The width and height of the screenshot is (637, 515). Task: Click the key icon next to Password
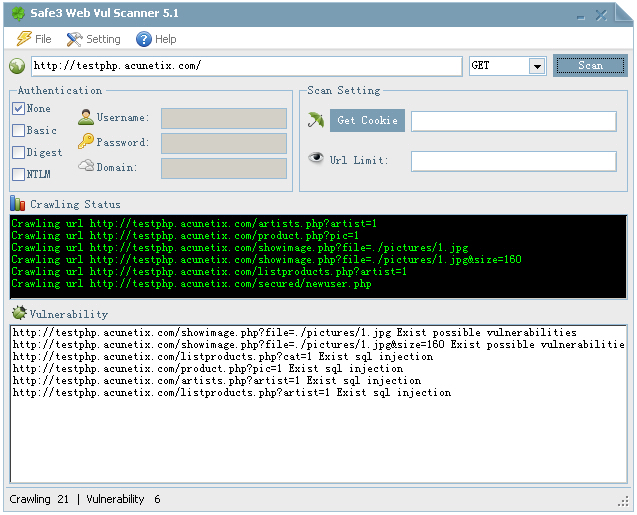click(85, 142)
